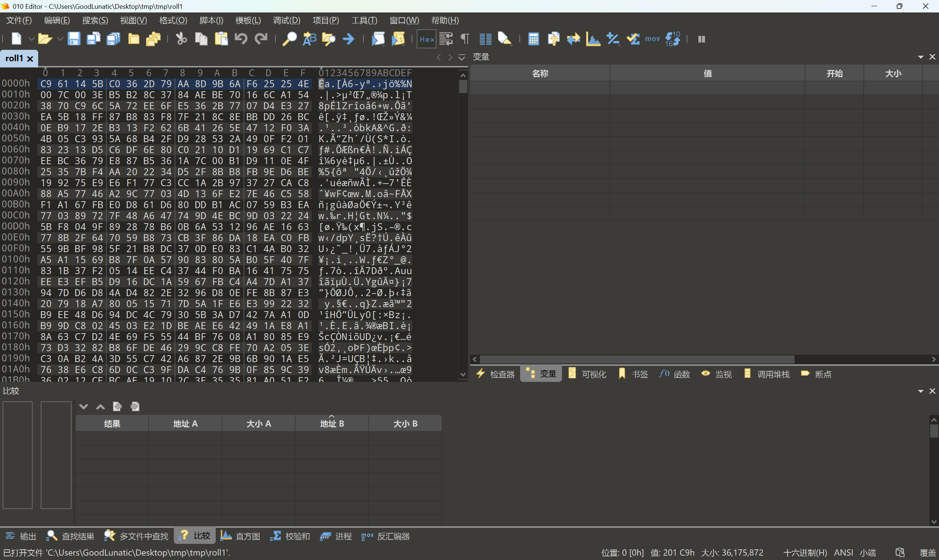The width and height of the screenshot is (939, 560).
Task: Open the 比较 panel options dropdown arrow
Action: pos(921,391)
